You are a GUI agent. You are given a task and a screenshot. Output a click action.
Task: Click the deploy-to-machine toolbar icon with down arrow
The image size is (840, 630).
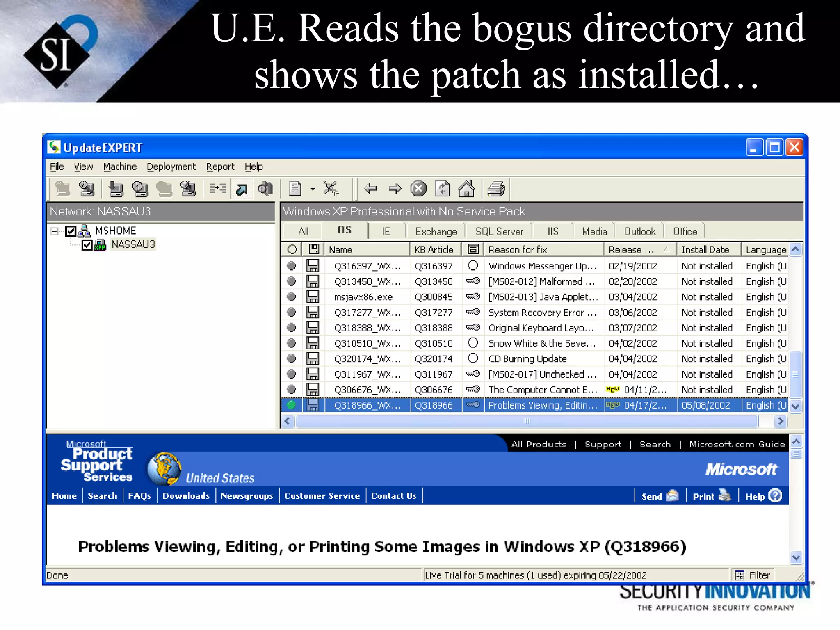pyautogui.click(x=116, y=189)
